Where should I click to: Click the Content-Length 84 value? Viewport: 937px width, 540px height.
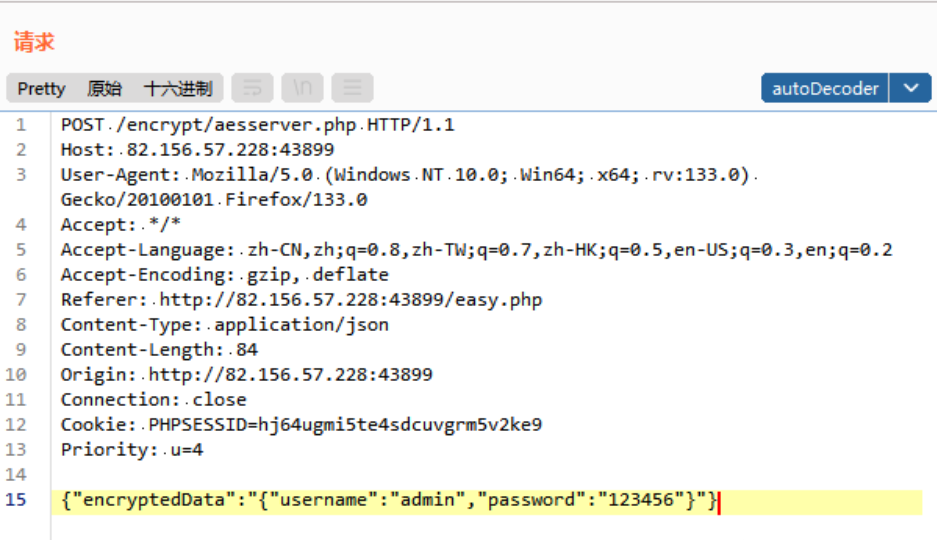point(246,349)
